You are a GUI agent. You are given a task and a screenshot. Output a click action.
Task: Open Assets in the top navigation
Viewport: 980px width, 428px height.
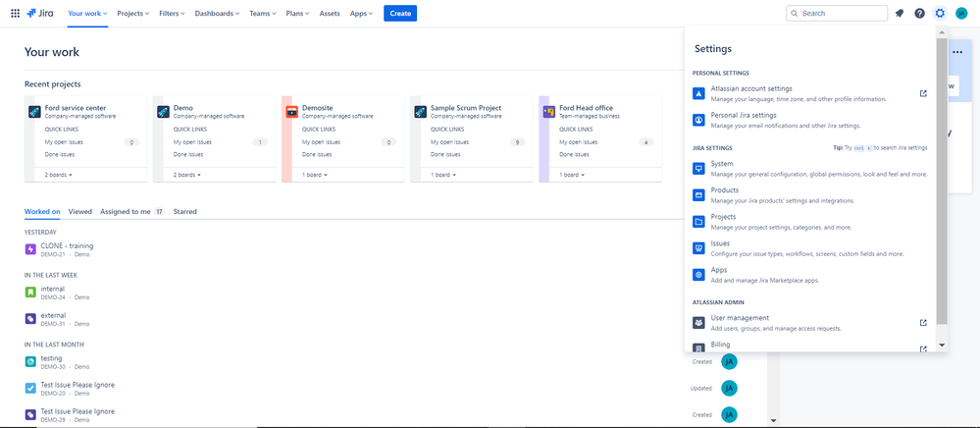(330, 13)
